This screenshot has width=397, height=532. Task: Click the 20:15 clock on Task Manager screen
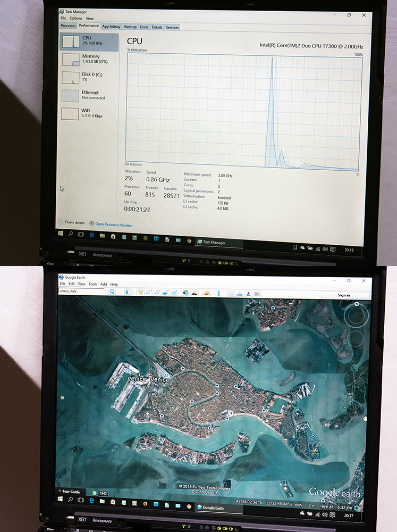[x=349, y=250]
